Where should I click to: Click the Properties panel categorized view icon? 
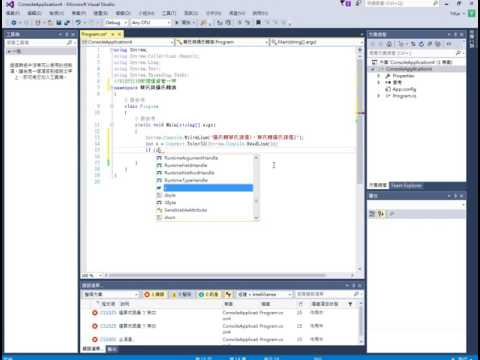point(373,214)
